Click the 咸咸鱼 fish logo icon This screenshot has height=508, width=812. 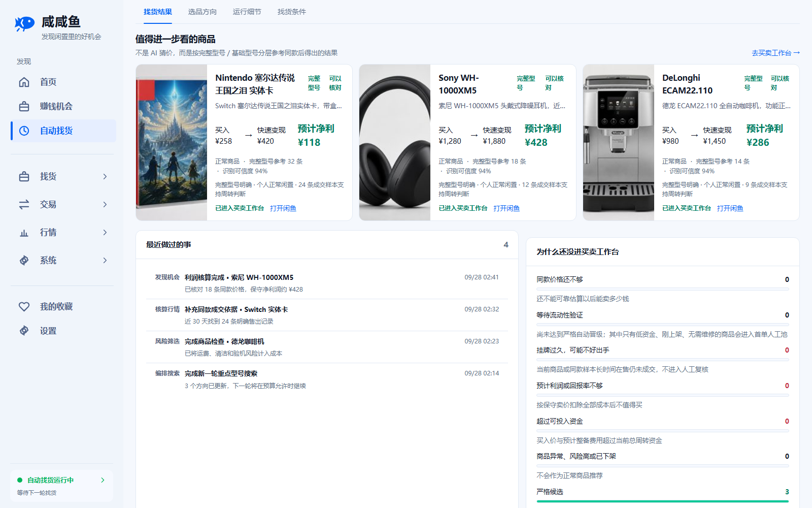tap(24, 23)
